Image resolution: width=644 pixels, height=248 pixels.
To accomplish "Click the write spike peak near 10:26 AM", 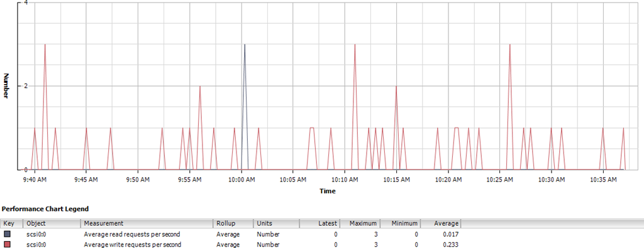I will [x=509, y=45].
